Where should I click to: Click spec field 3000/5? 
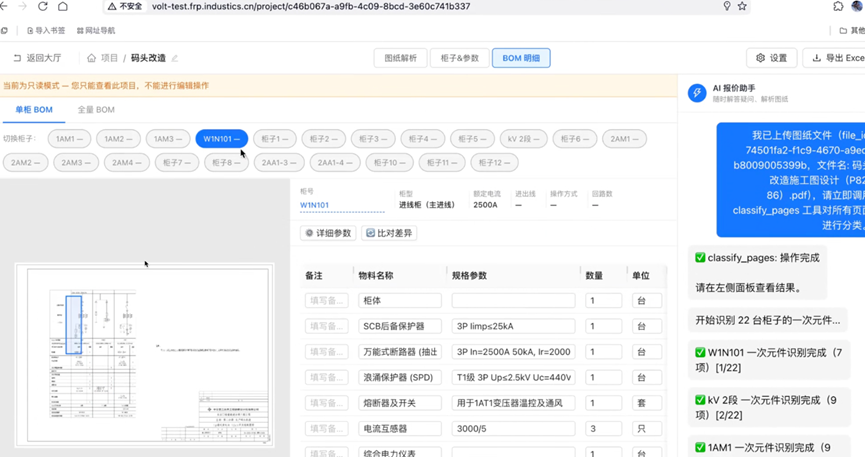click(x=513, y=428)
